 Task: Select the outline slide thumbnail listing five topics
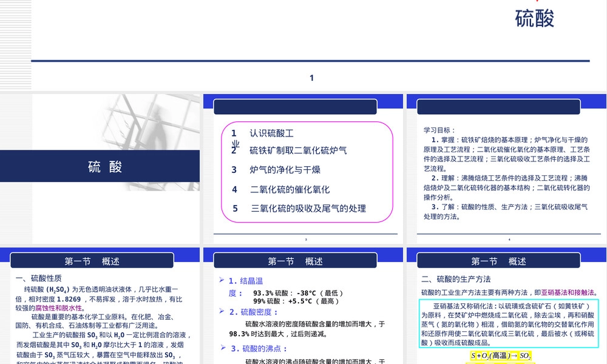tap(303, 169)
